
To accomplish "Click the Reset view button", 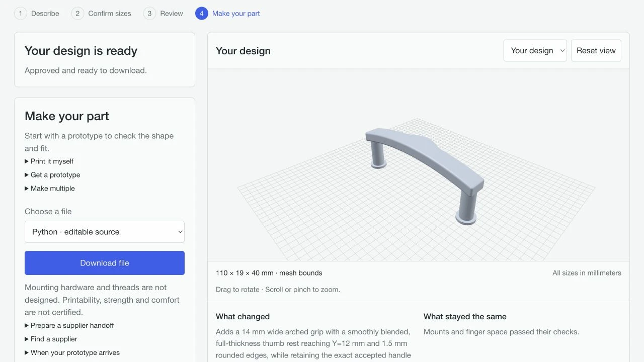I will [596, 51].
